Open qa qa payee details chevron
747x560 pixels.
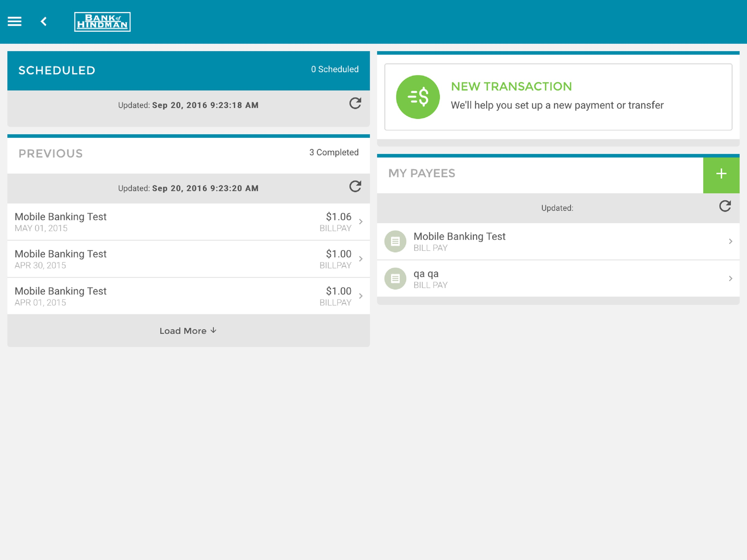click(x=730, y=279)
